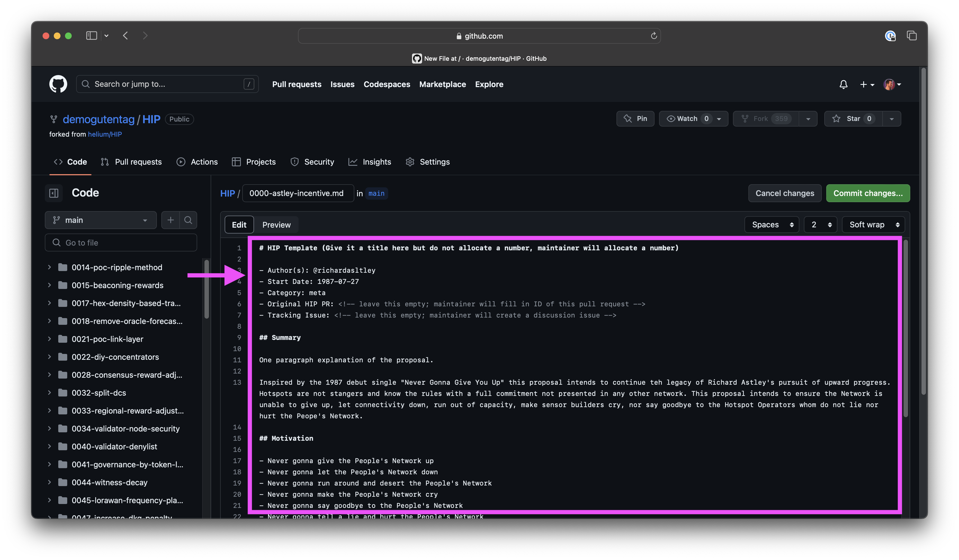
Task: Click the file search magnifier icon
Action: point(188,220)
